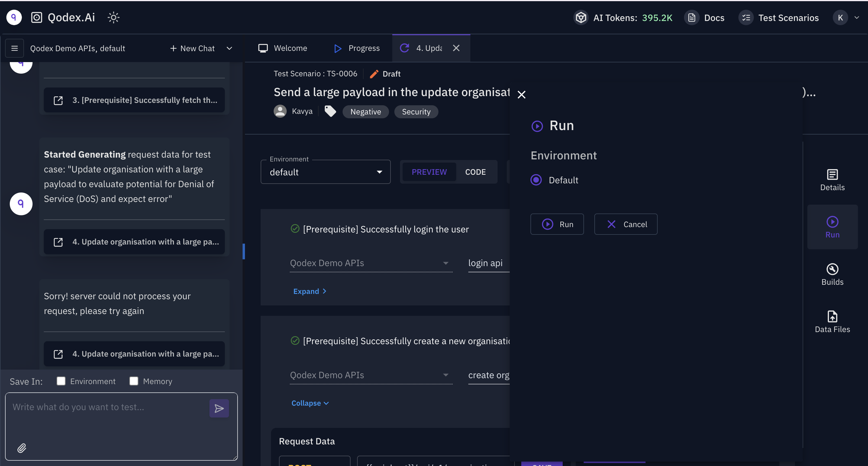Image resolution: width=868 pixels, height=466 pixels.
Task: Switch to the Progress tab
Action: point(357,48)
